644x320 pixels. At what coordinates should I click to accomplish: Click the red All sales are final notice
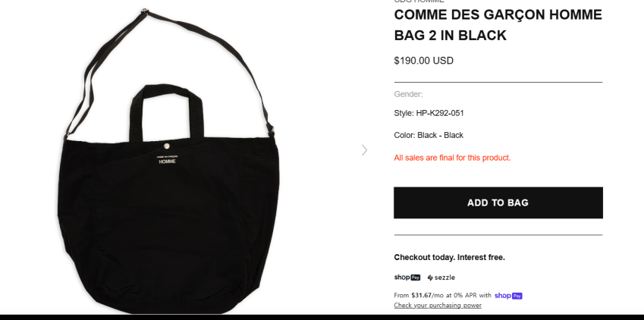pos(452,158)
